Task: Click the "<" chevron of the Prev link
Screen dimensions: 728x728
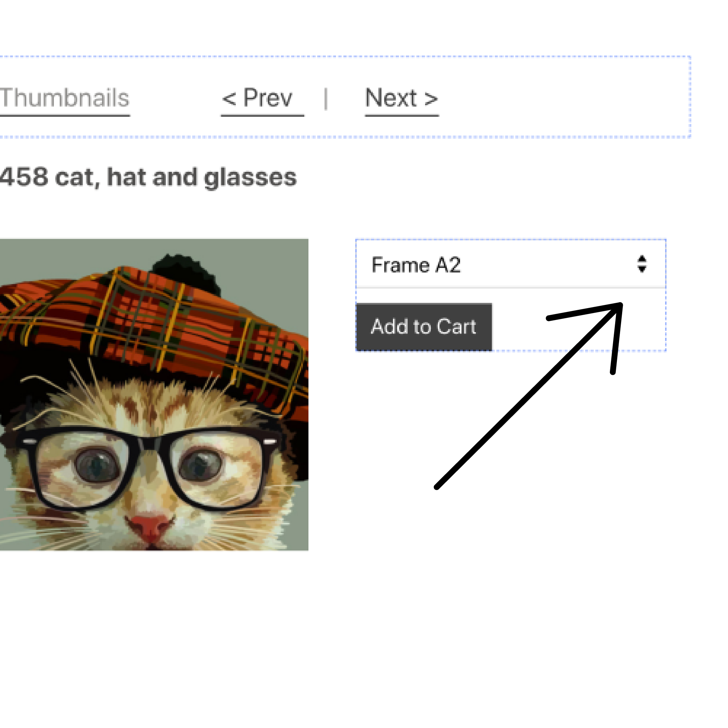Action: [229, 99]
